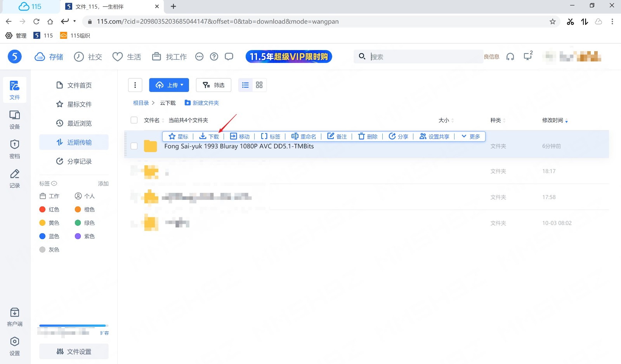
Task: Sort by 修改时间 column arrow
Action: [566, 121]
